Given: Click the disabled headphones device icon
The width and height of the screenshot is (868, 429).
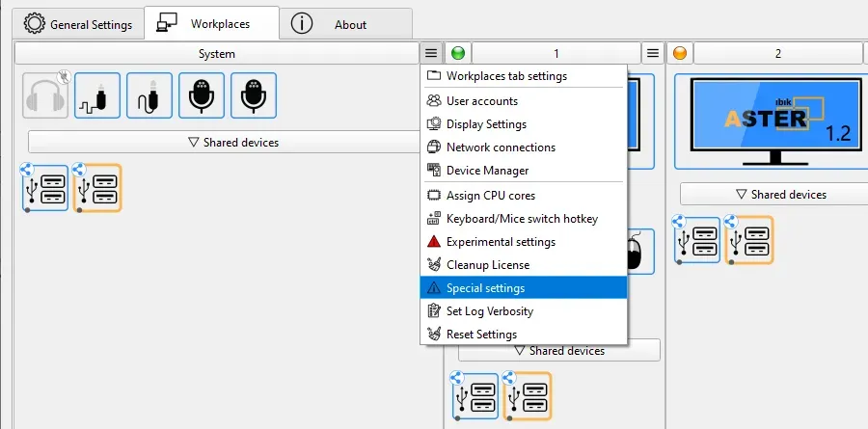Looking at the screenshot, I should point(45,95).
